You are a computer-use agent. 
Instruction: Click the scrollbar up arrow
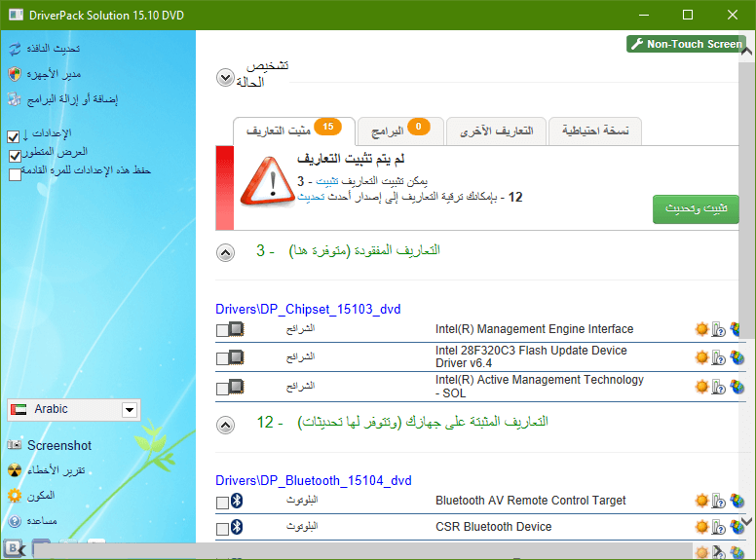click(x=746, y=51)
